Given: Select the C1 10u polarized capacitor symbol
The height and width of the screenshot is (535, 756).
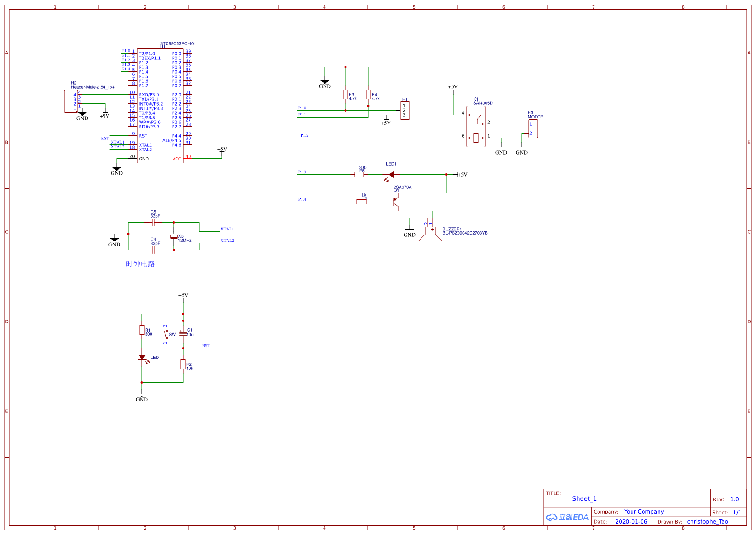Looking at the screenshot, I should coord(183,334).
